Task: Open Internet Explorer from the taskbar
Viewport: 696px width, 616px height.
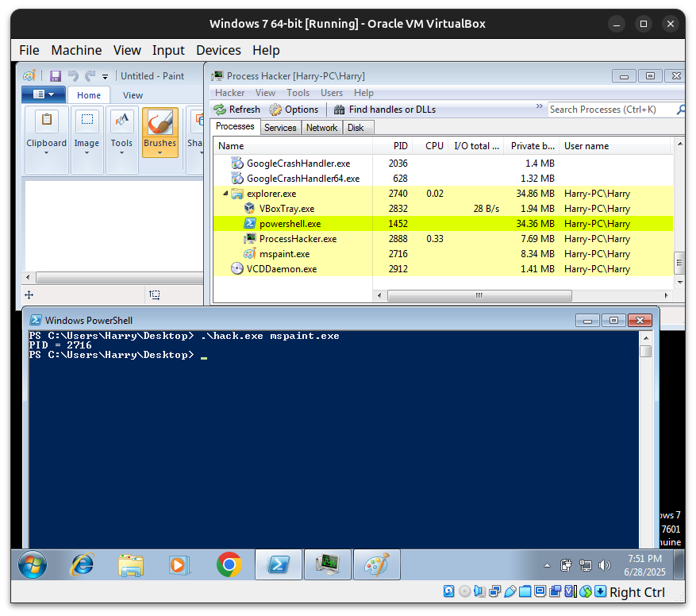Action: pos(83,565)
